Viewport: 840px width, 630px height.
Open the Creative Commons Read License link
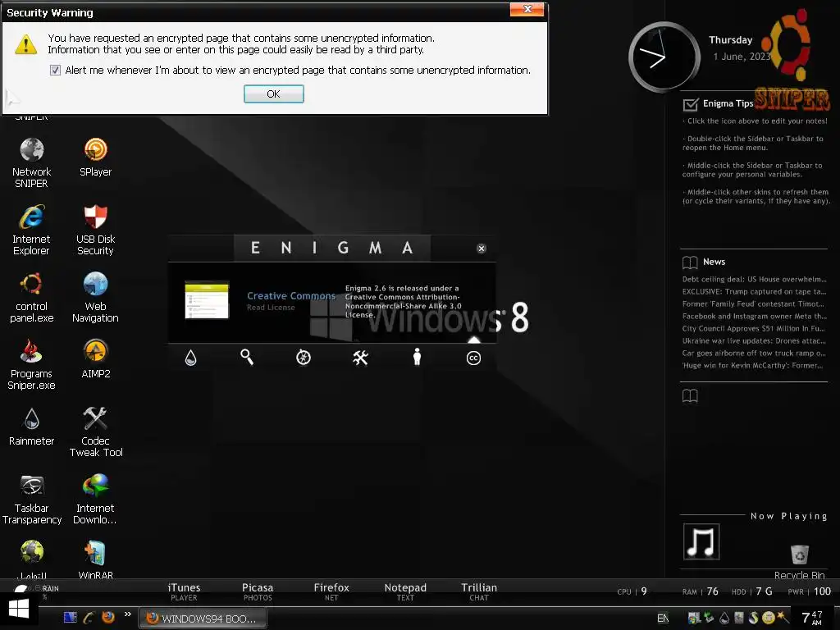pyautogui.click(x=271, y=308)
